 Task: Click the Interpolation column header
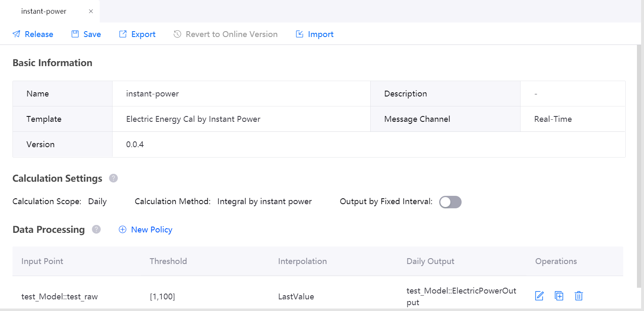302,261
